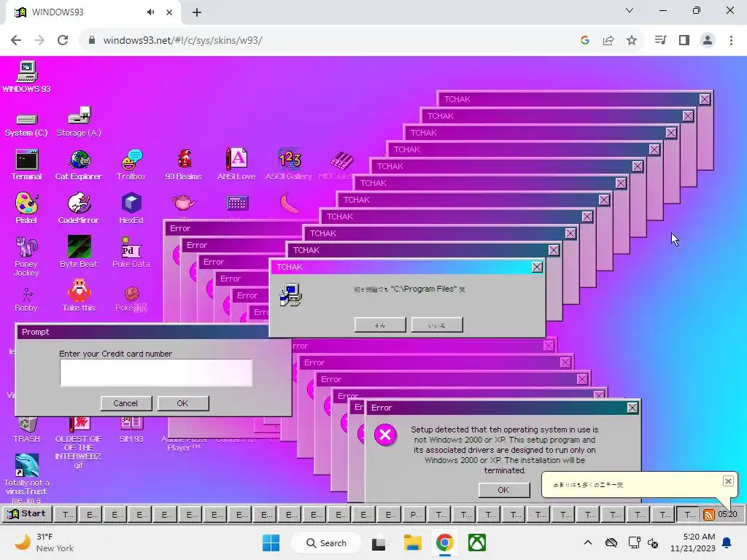Image resolution: width=747 pixels, height=560 pixels.
Task: Close the front TCHAK dialog
Action: [537, 267]
